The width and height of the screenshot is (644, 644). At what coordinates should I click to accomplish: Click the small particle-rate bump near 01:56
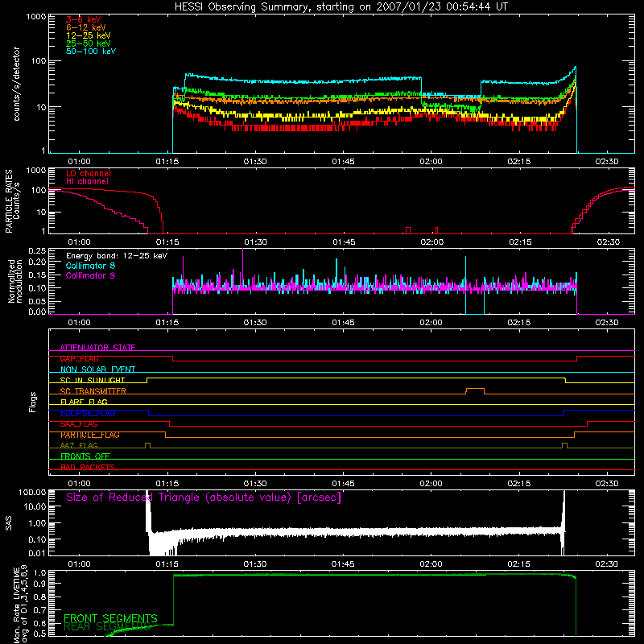coord(408,230)
